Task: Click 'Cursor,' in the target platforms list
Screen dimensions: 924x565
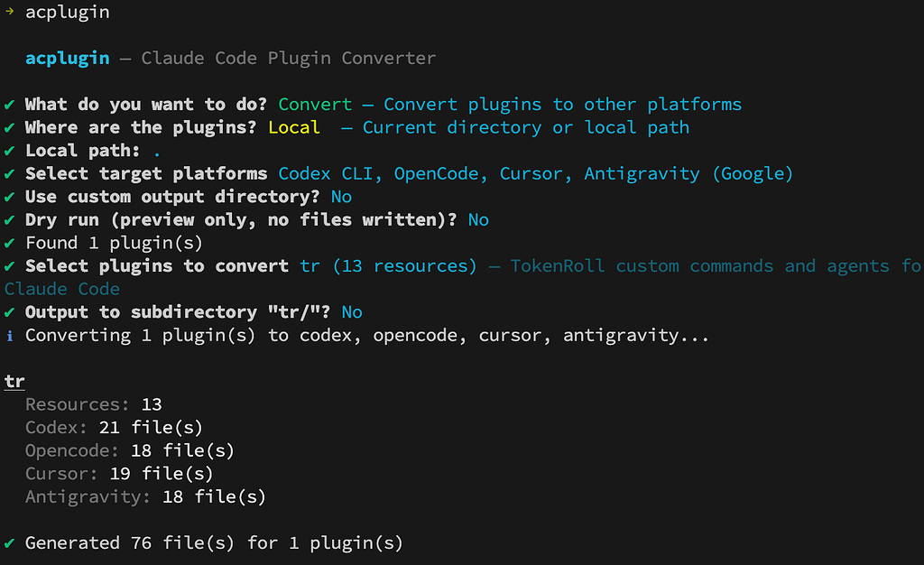Action: pos(536,173)
